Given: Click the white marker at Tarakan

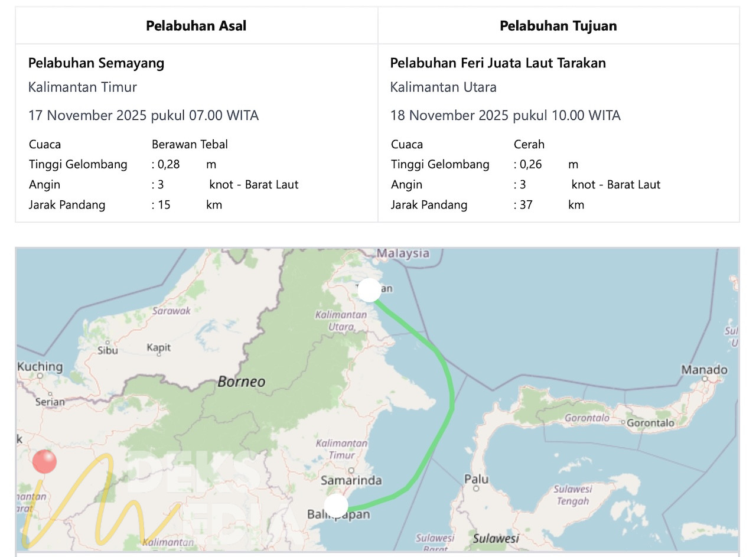Looking at the screenshot, I should tap(370, 290).
